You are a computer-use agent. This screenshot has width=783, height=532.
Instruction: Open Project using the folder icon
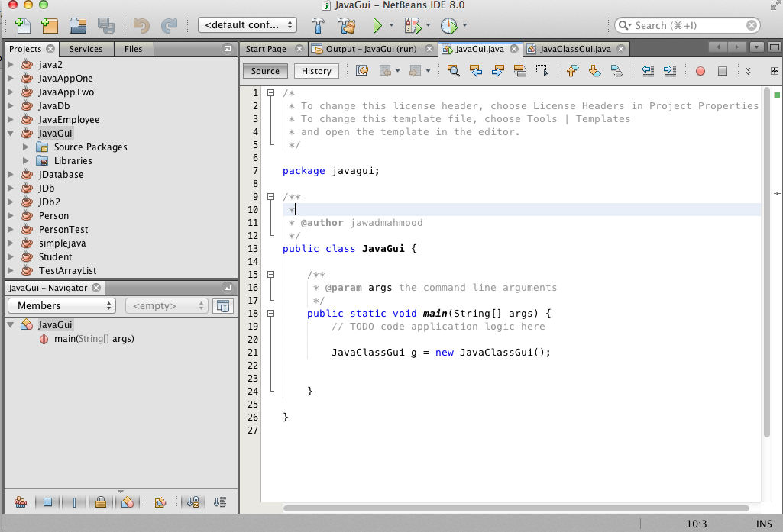[78, 25]
